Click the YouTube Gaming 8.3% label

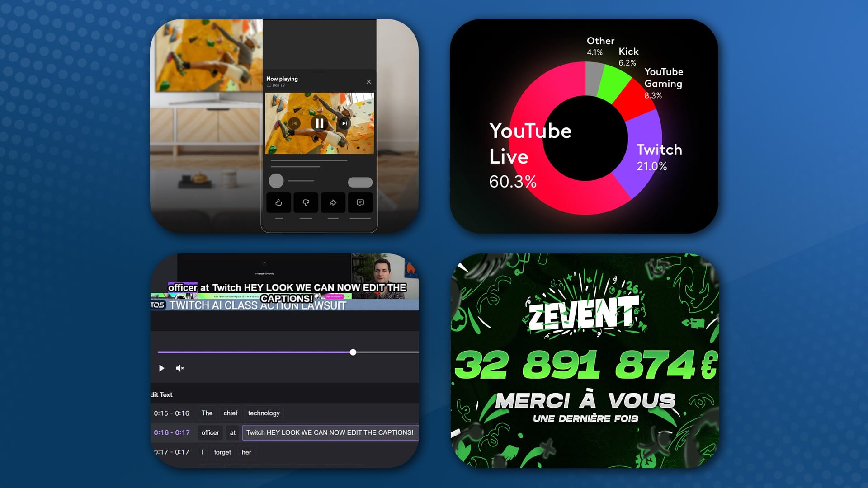[664, 83]
